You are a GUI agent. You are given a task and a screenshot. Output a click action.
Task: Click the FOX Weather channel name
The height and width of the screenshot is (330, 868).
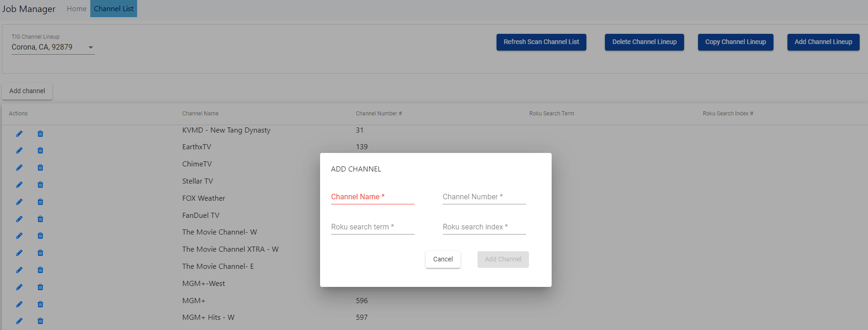(x=204, y=198)
